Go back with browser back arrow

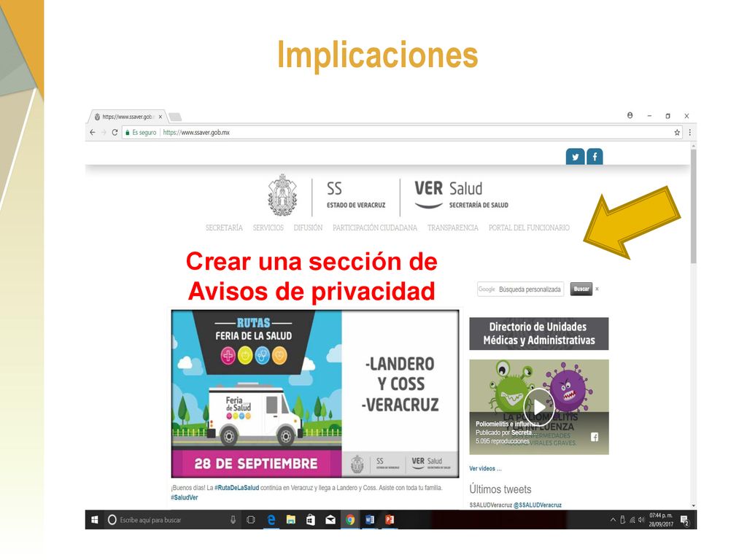click(93, 133)
